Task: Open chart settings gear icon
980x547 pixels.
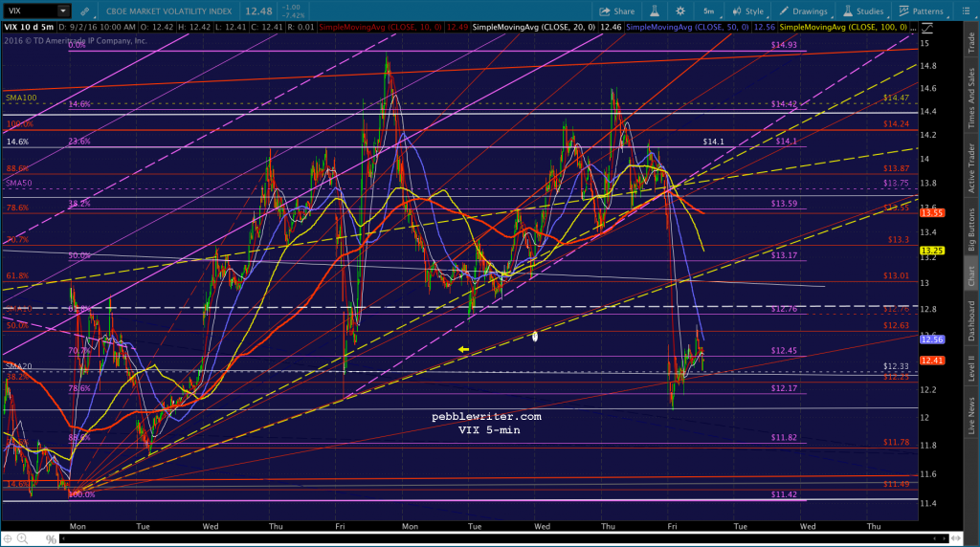Action: pos(680,11)
